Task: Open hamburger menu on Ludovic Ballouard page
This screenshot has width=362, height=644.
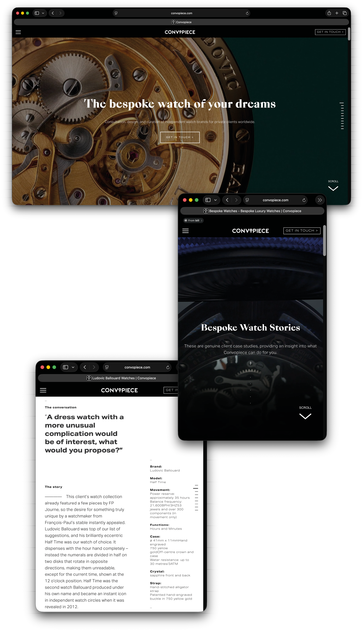Action: [43, 390]
